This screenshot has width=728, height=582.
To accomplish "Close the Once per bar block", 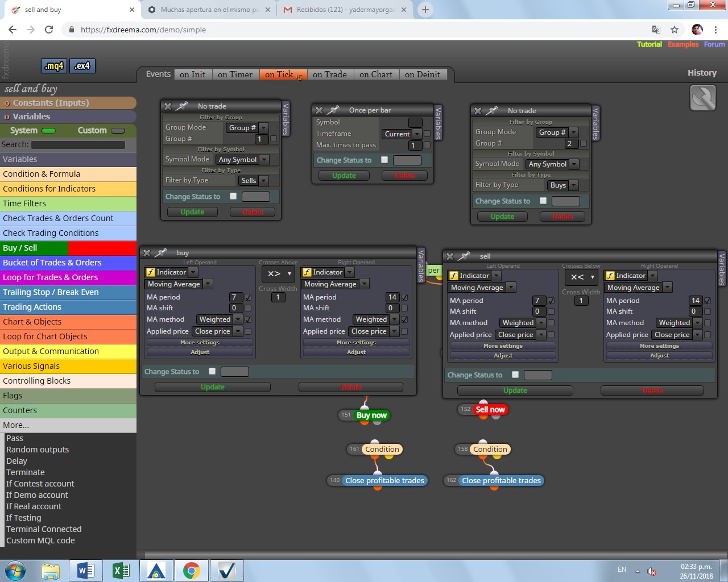I will pos(319,110).
